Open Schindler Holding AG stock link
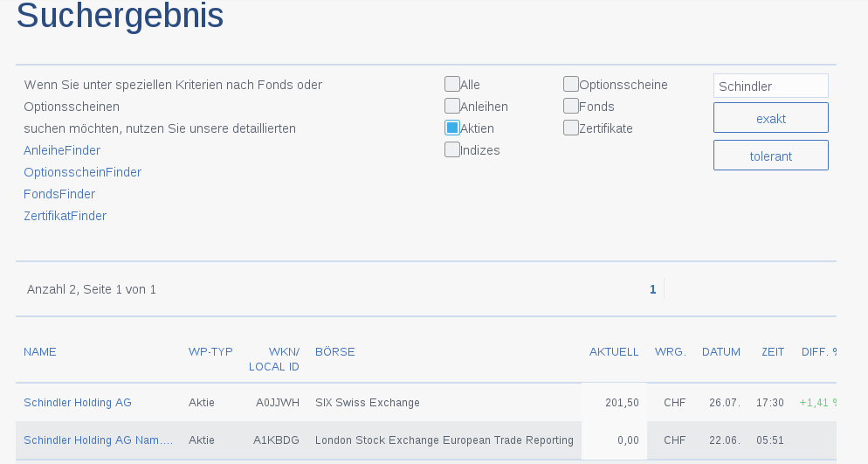 pyautogui.click(x=78, y=403)
